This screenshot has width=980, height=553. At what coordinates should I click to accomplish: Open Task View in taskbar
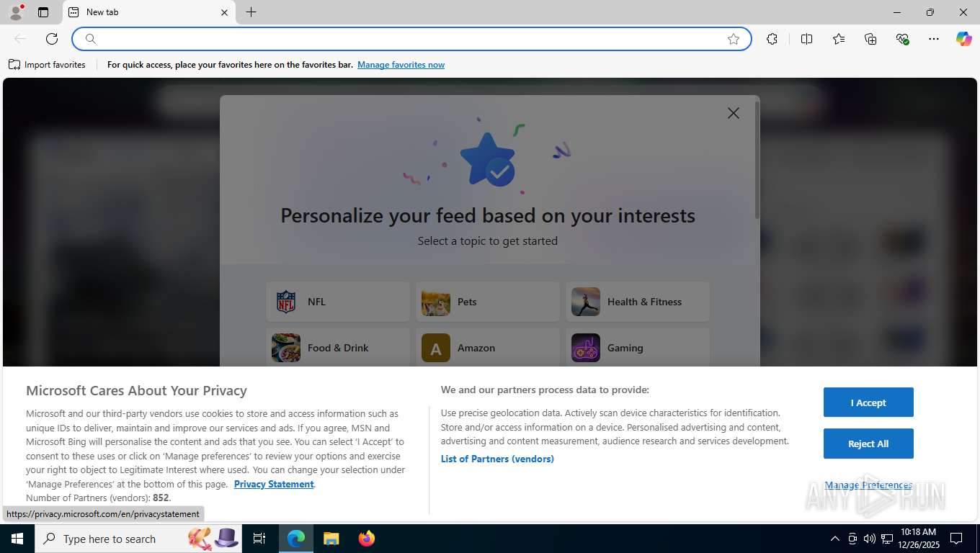[x=259, y=539]
